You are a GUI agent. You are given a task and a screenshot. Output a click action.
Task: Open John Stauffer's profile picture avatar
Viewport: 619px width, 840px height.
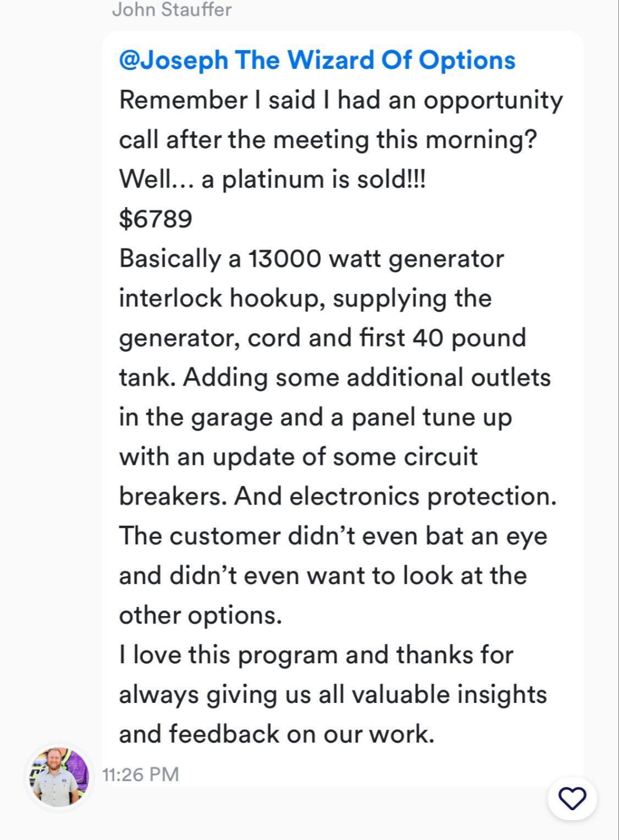pyautogui.click(x=60, y=776)
